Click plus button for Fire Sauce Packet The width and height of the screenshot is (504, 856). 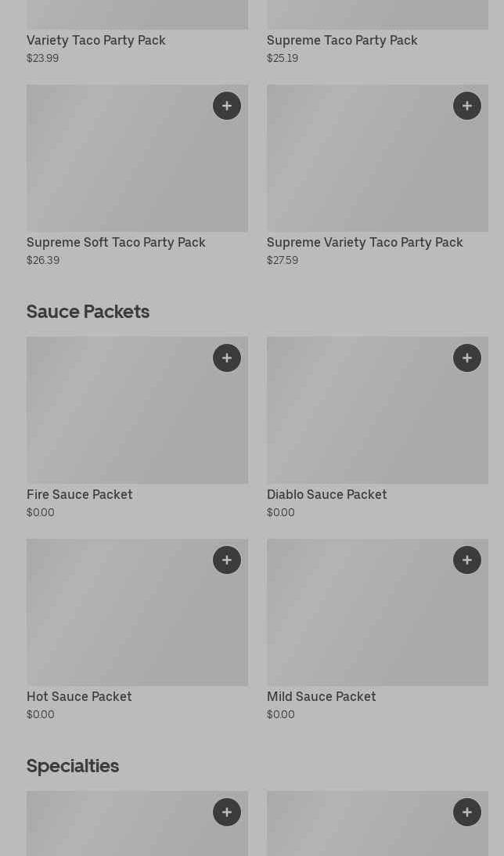click(227, 358)
